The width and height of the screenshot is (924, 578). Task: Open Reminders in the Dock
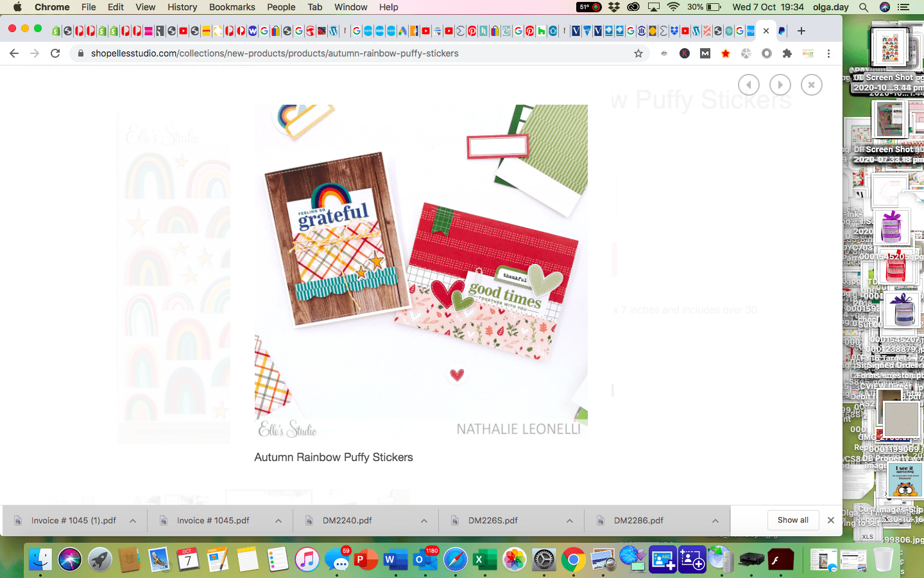[x=278, y=560]
